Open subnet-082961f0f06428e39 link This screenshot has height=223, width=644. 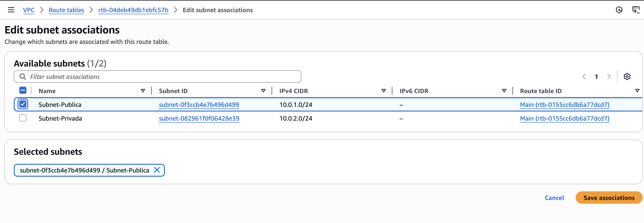(199, 118)
